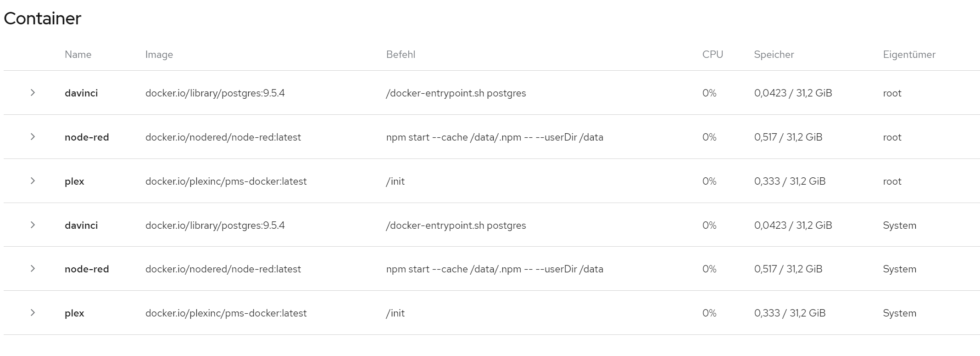Expand the node-red row owned by System
This screenshot has width=980, height=356.
(x=33, y=269)
